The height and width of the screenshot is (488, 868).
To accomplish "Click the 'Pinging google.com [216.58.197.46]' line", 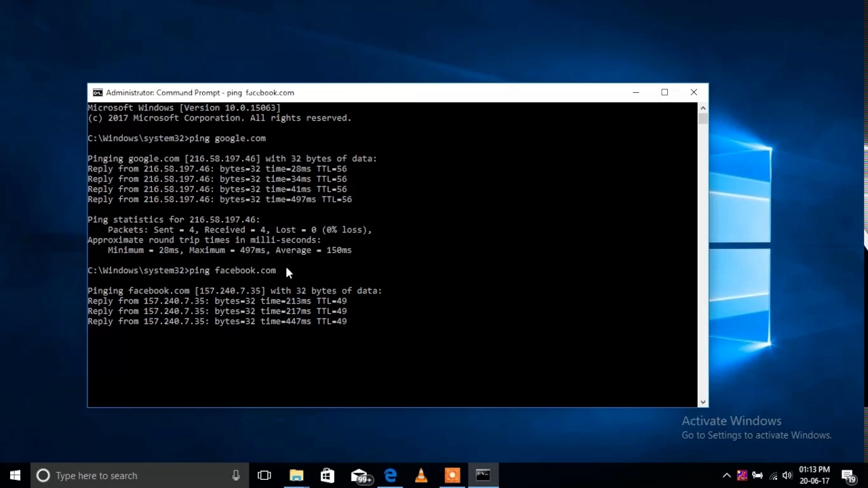I will tap(232, 159).
